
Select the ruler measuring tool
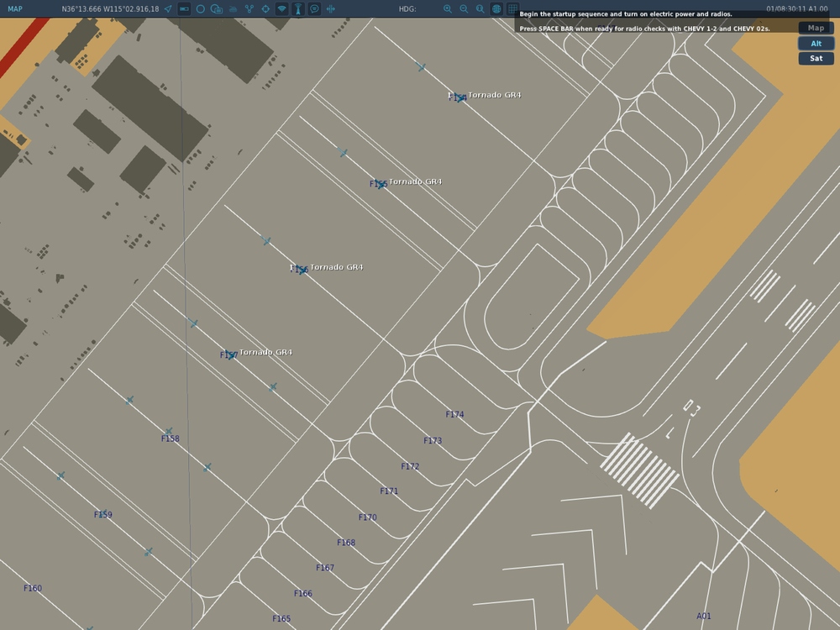pyautogui.click(x=184, y=8)
